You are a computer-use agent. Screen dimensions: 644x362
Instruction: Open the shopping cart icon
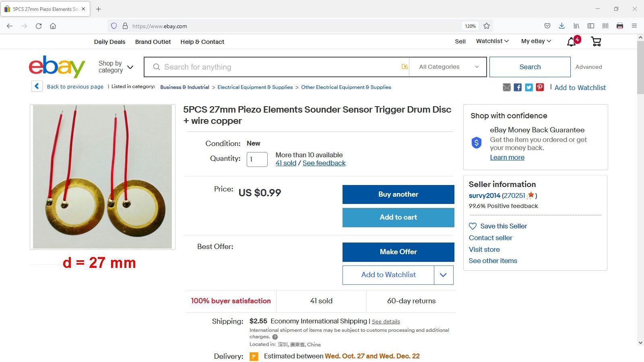596,41
